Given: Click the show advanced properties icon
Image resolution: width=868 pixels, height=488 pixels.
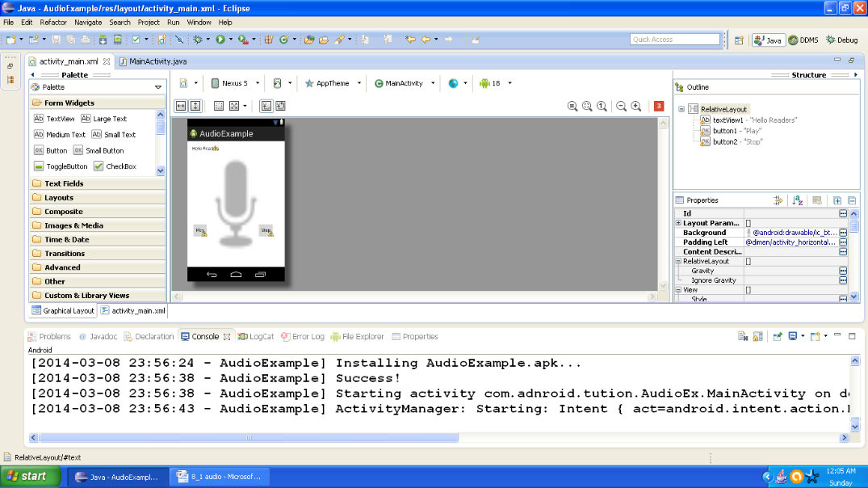Looking at the screenshot, I should (x=778, y=200).
